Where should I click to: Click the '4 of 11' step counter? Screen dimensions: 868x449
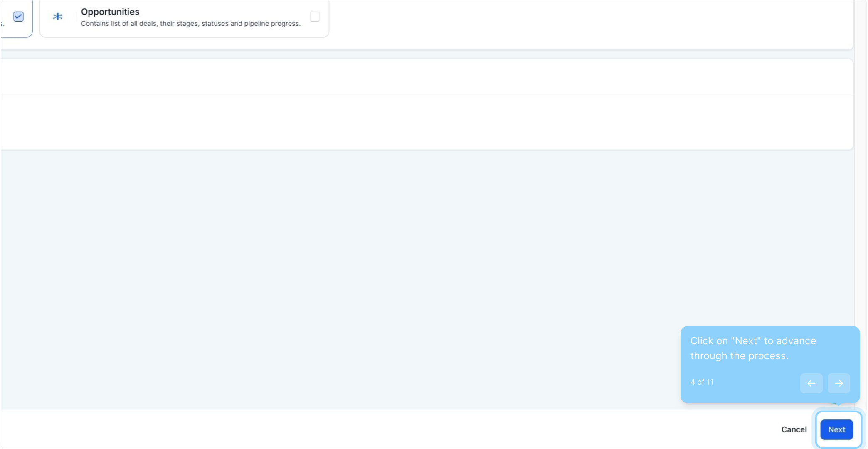[x=702, y=382]
